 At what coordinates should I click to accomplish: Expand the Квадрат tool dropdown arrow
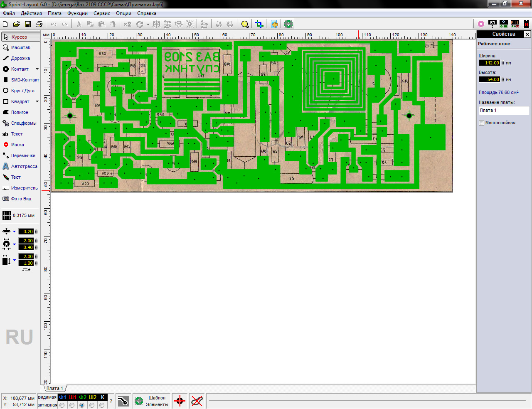(37, 101)
